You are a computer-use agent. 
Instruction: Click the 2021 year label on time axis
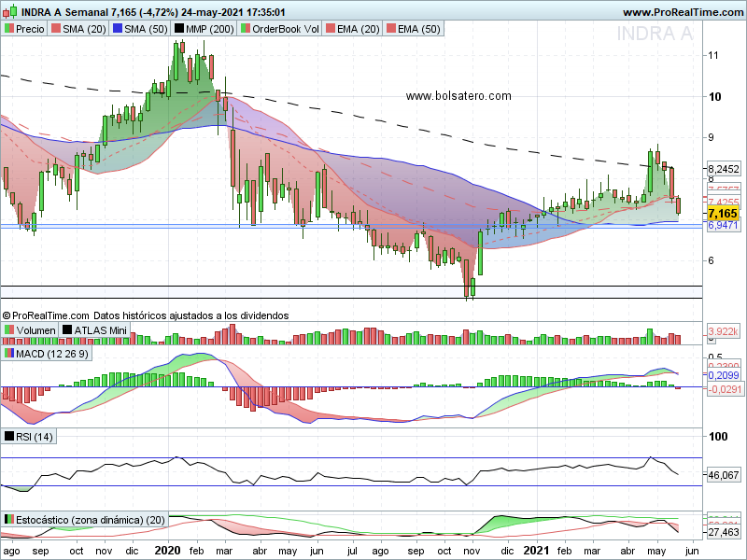pyautogui.click(x=536, y=551)
